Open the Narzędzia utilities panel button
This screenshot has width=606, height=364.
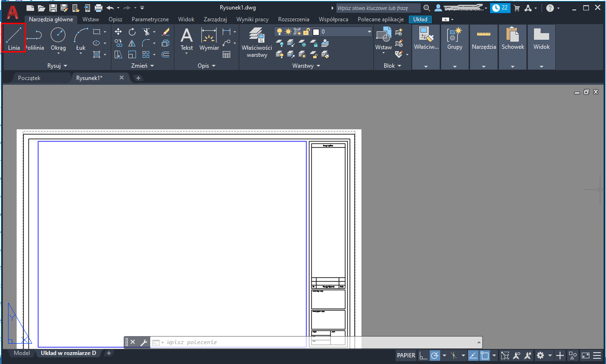(x=484, y=47)
